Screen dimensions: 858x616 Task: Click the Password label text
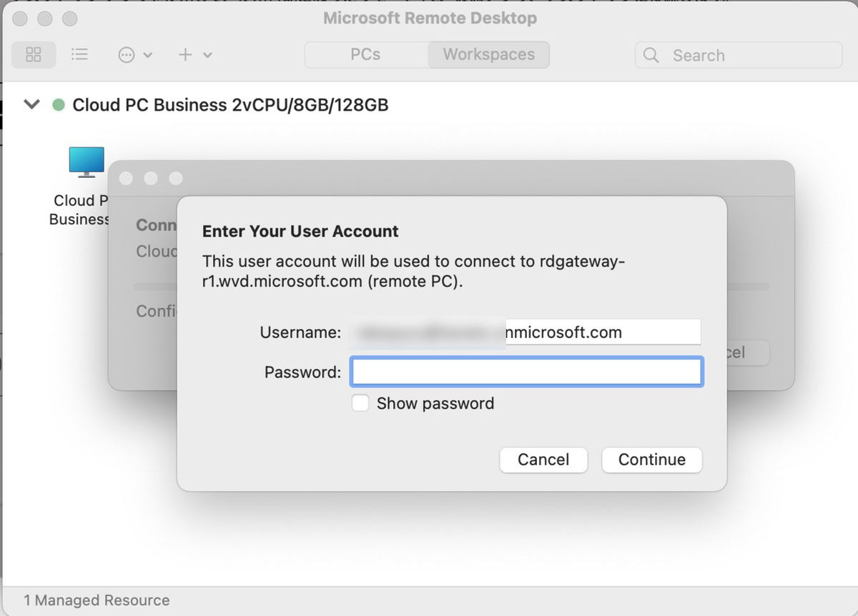tap(302, 372)
